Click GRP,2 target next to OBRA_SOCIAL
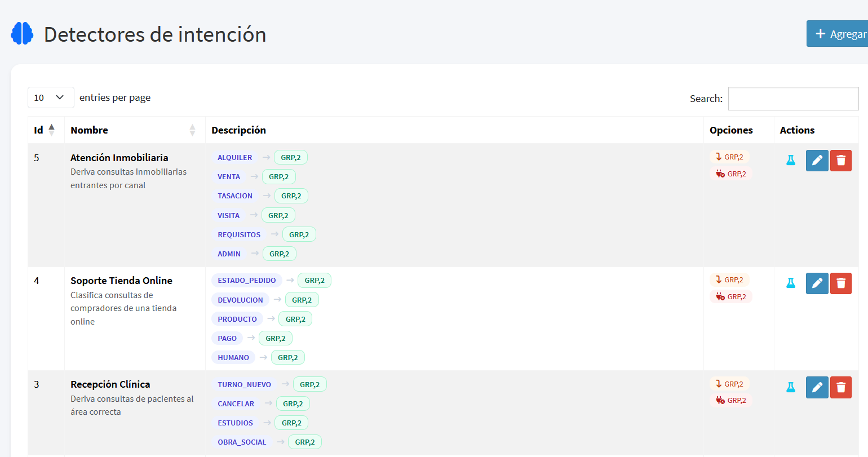This screenshot has height=457, width=868. pyautogui.click(x=305, y=442)
